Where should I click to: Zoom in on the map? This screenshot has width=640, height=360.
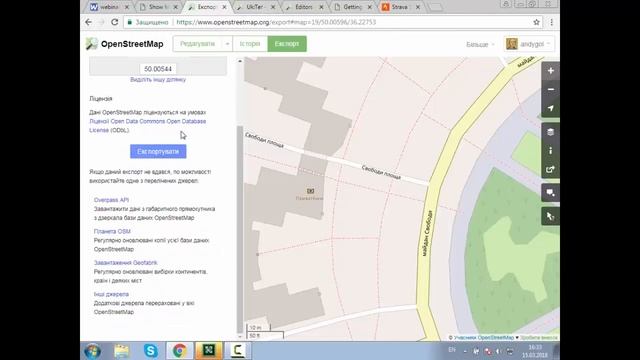click(550, 71)
